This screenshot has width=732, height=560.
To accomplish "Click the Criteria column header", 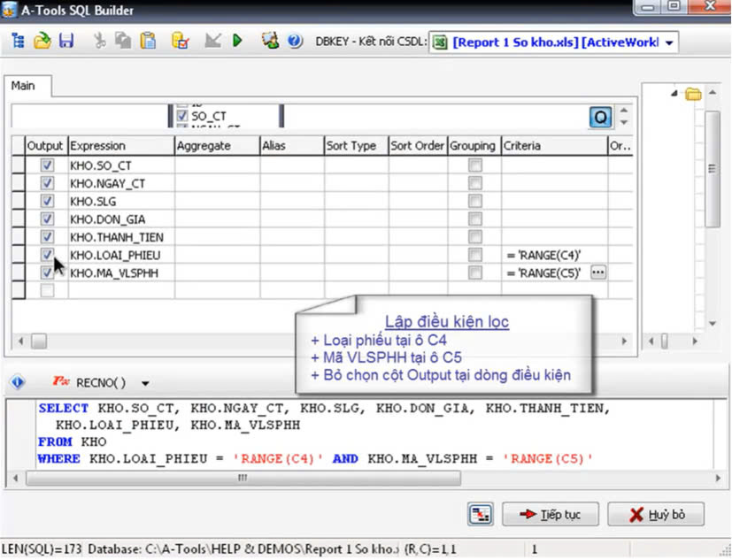I will (554, 146).
